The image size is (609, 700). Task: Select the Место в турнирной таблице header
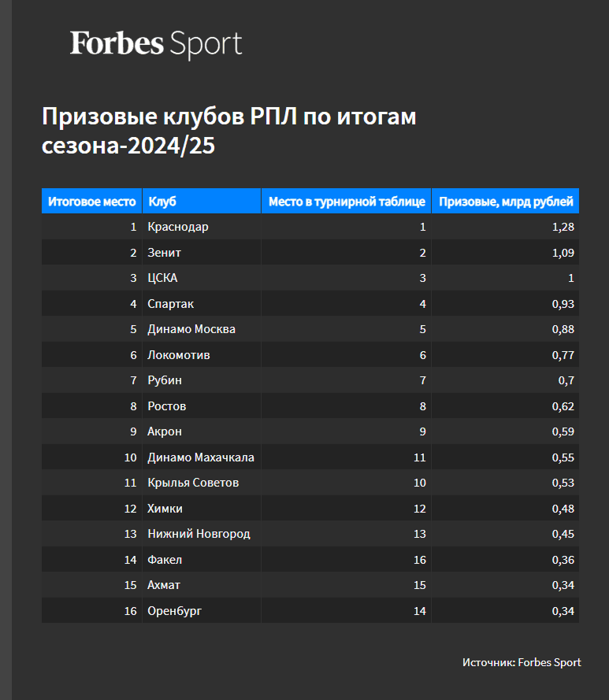[347, 201]
